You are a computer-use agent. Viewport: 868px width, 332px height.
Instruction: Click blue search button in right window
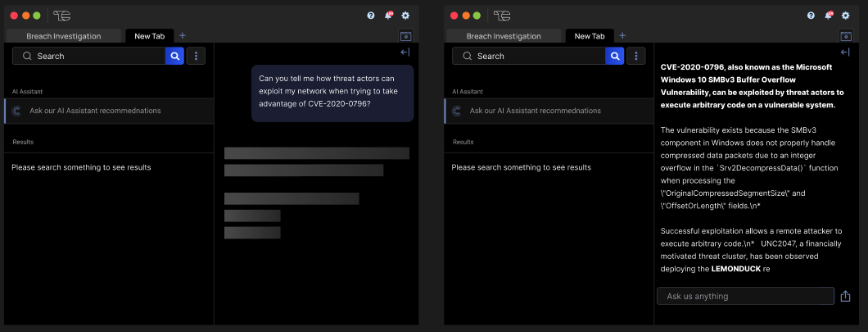pos(614,56)
